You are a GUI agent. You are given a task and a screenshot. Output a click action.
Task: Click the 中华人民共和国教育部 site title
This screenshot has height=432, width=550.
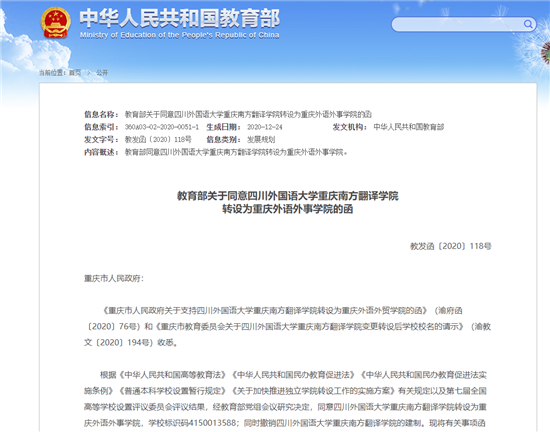click(x=180, y=18)
